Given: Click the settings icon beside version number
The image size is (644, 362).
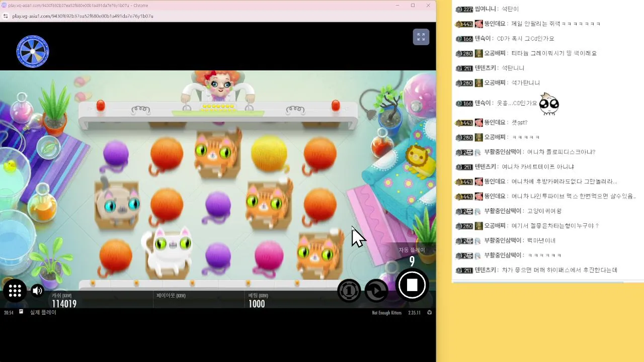Looking at the screenshot, I should point(429,313).
